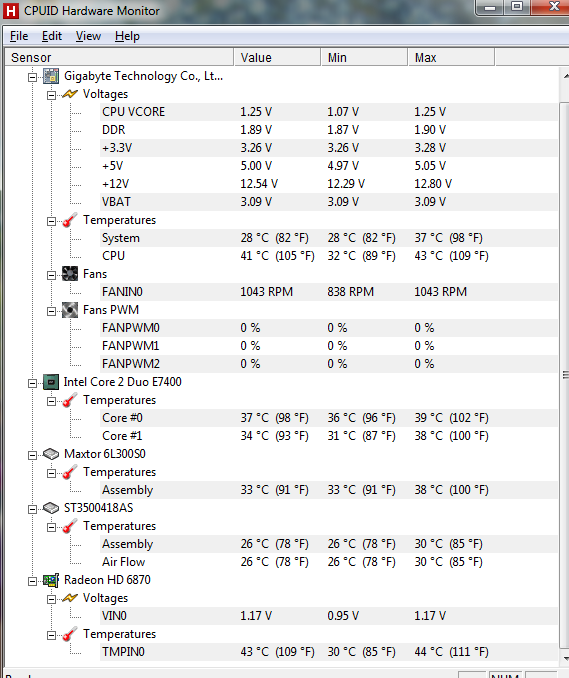Click the Gigabyte motherboard icon
569x678 pixels.
coord(51,76)
